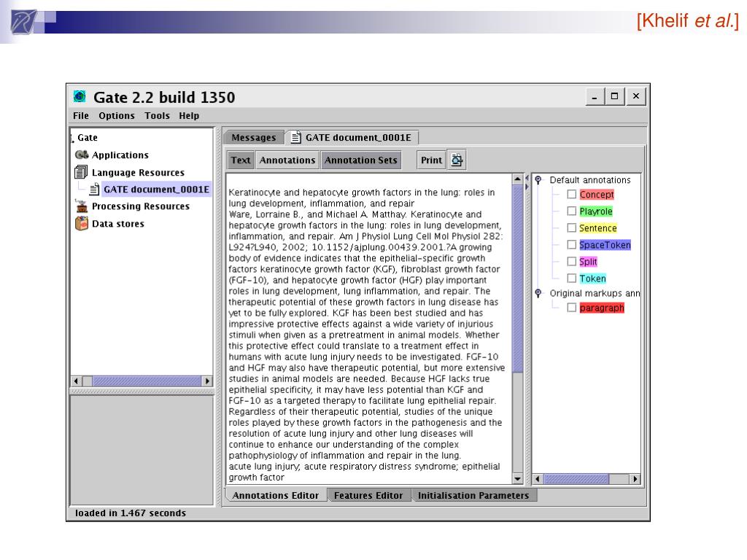This screenshot has width=747, height=560.
Task: Click the splitter collapse arrows beside annotation panel
Action: coord(527,182)
